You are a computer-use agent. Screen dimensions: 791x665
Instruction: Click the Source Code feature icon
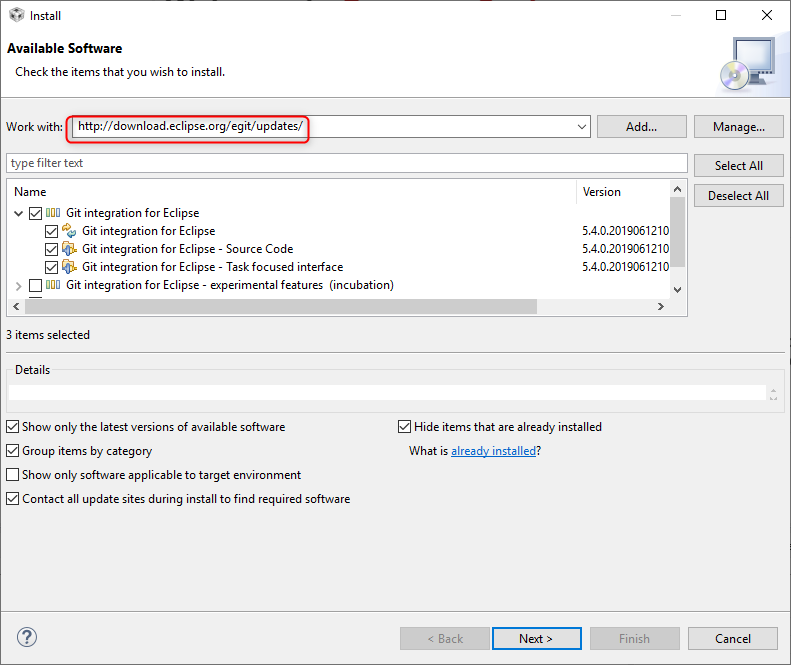click(x=69, y=249)
